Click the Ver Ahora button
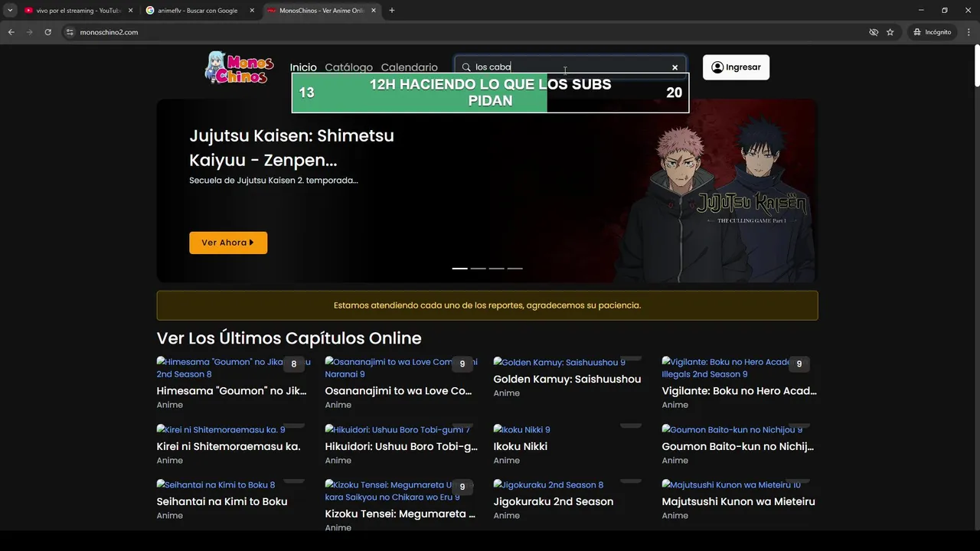This screenshot has width=980, height=551. pos(228,243)
